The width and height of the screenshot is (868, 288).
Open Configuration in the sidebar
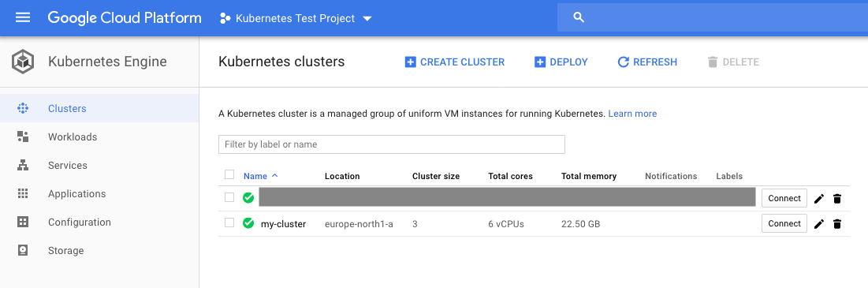pos(99,222)
